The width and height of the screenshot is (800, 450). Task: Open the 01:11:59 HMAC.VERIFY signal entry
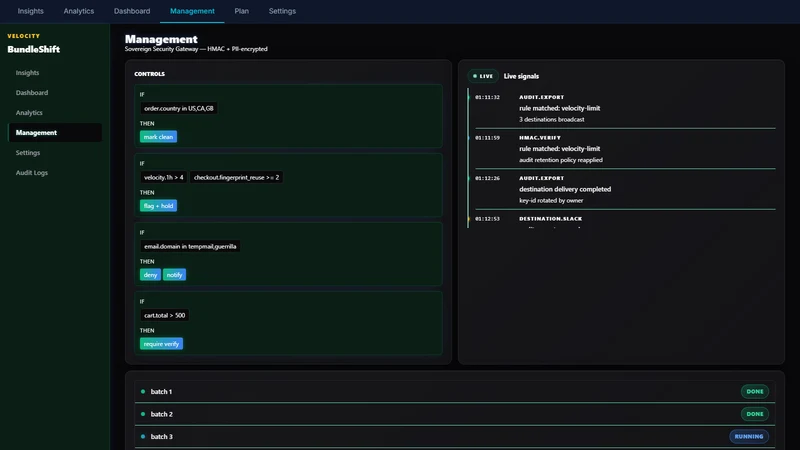pos(625,148)
